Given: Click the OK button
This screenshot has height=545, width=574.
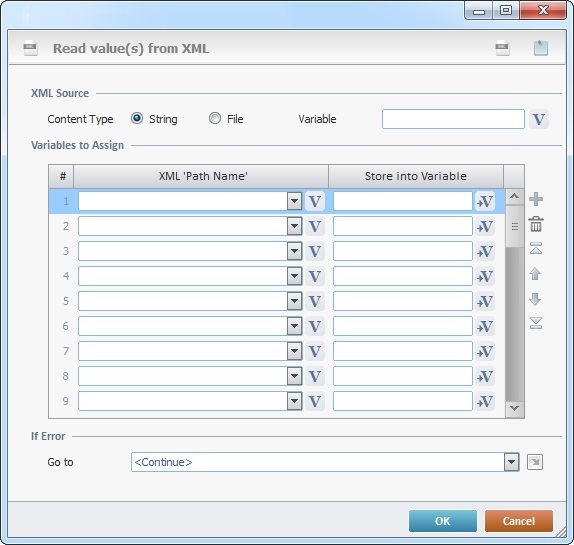Looking at the screenshot, I should point(443,521).
